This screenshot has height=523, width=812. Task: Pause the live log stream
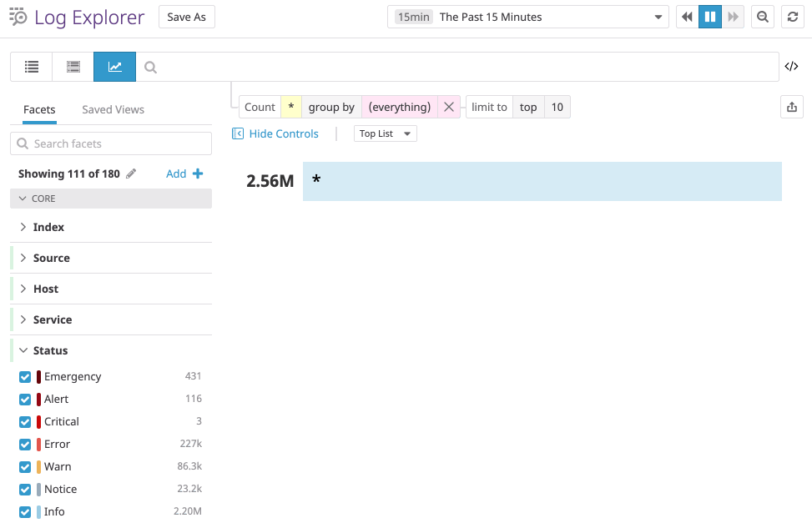709,17
